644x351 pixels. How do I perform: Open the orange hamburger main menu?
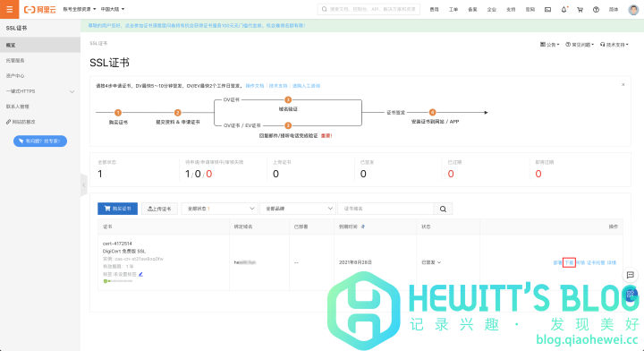9,9
